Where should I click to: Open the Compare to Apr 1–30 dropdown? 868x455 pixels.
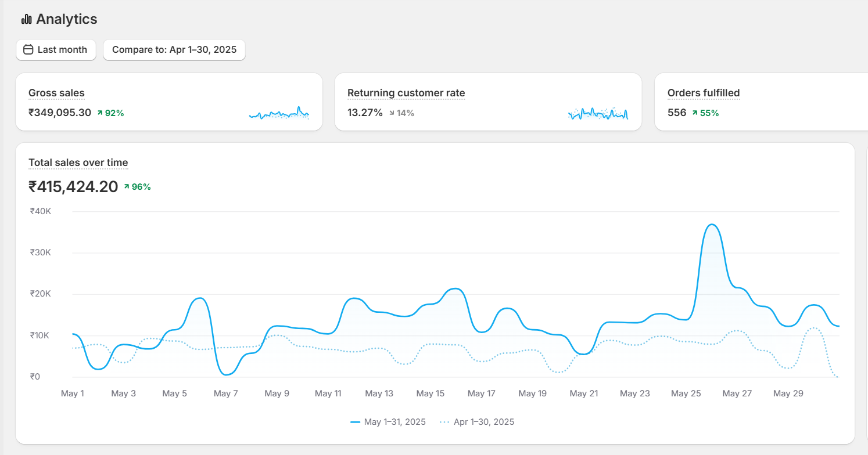pyautogui.click(x=174, y=50)
